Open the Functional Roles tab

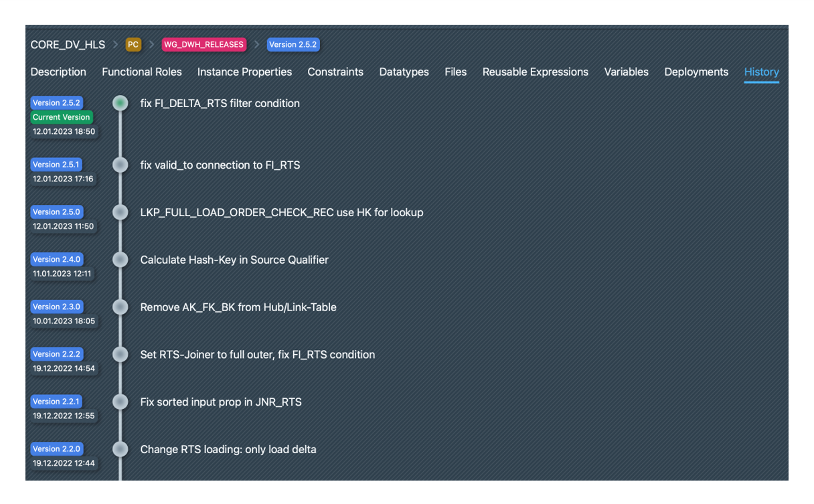[141, 72]
